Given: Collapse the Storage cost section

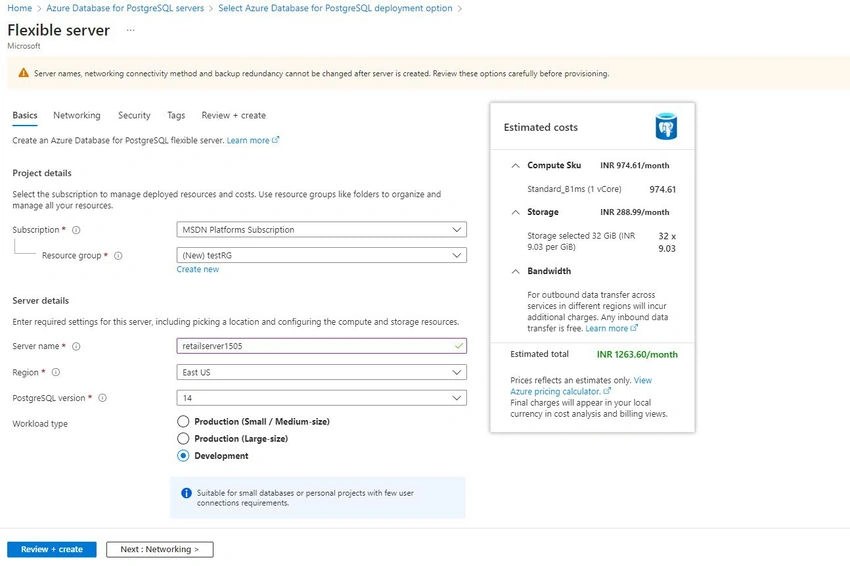Looking at the screenshot, I should (x=516, y=212).
